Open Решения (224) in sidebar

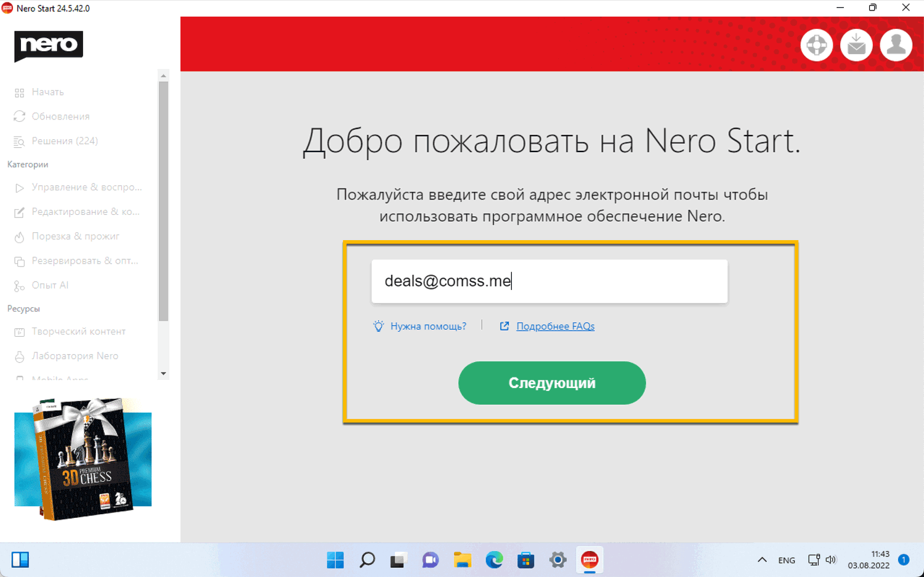(x=65, y=141)
